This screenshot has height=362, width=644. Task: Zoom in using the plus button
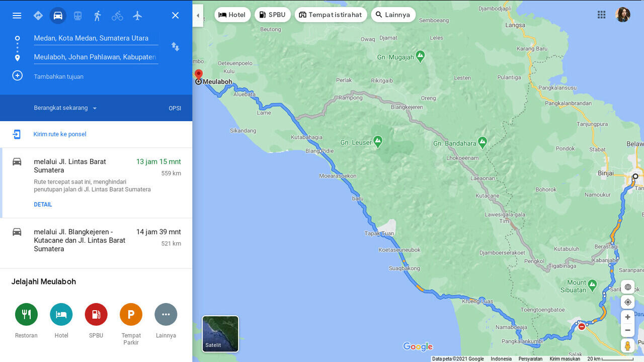[x=627, y=317]
